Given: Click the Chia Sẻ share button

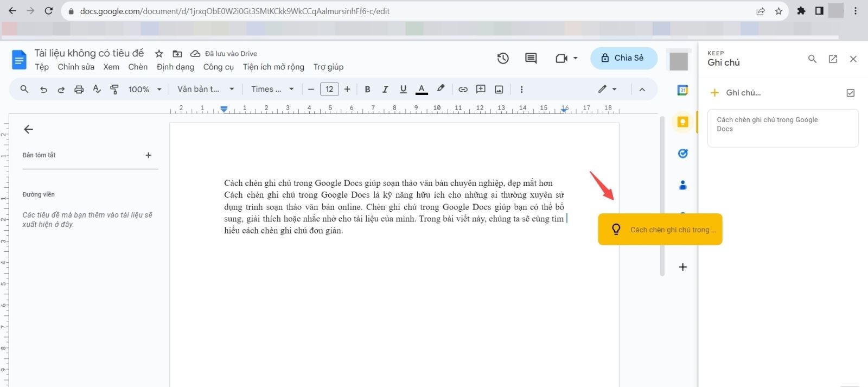Looking at the screenshot, I should click(624, 58).
